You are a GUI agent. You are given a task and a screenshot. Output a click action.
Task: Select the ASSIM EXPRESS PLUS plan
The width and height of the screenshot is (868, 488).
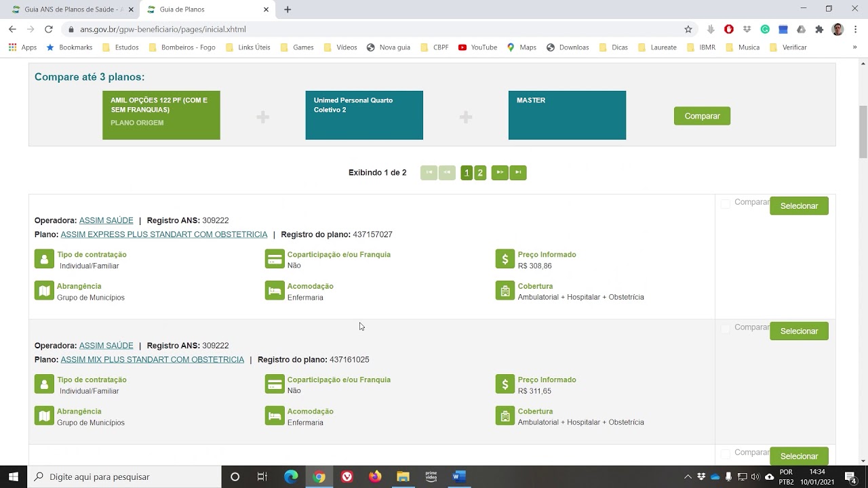coord(799,206)
